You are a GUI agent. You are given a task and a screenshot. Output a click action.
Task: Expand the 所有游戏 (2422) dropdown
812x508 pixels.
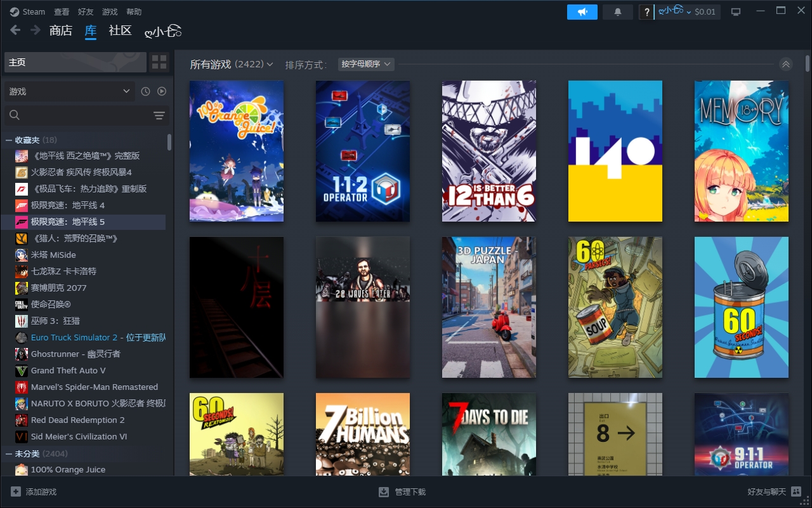click(232, 64)
